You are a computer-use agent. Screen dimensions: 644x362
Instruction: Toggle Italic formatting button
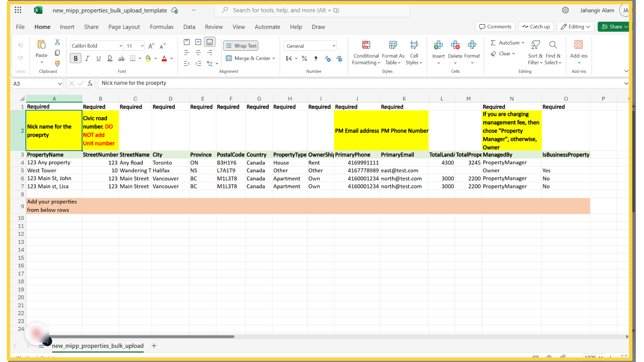point(87,58)
